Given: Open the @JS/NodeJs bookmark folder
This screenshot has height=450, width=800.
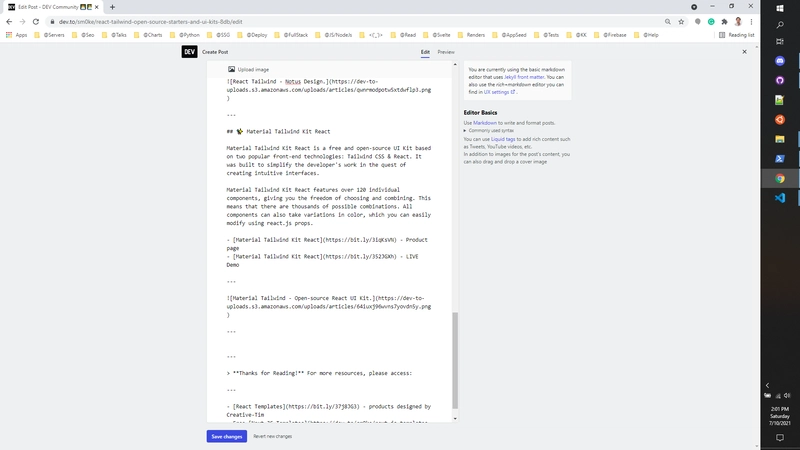Looking at the screenshot, I should (x=334, y=35).
